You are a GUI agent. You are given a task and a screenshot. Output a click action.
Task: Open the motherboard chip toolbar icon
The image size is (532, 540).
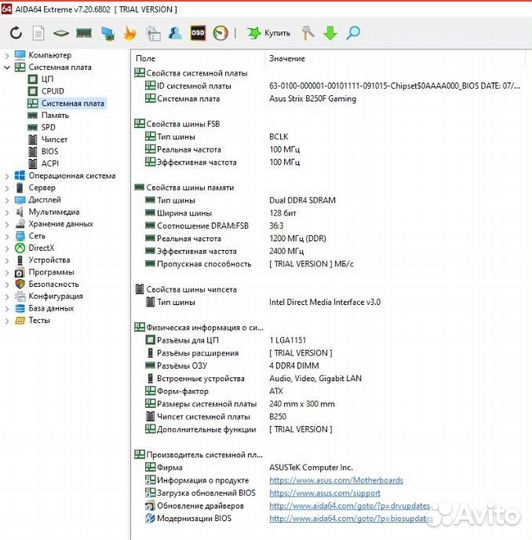tap(61, 33)
